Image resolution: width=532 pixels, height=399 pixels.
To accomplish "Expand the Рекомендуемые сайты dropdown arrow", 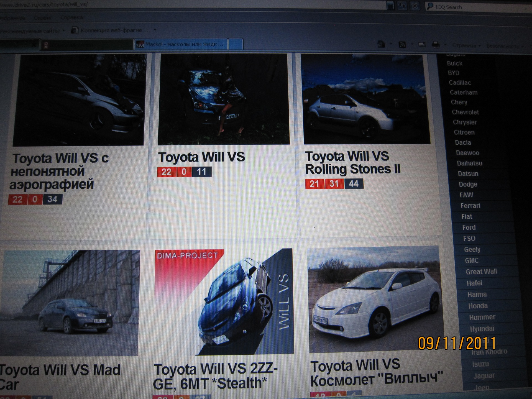I will pos(63,30).
